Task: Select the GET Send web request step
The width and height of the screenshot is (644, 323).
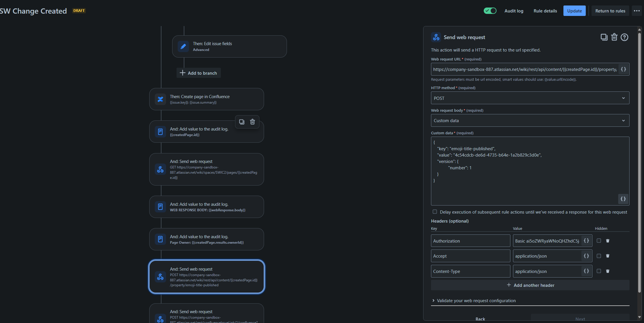Action: (207, 169)
